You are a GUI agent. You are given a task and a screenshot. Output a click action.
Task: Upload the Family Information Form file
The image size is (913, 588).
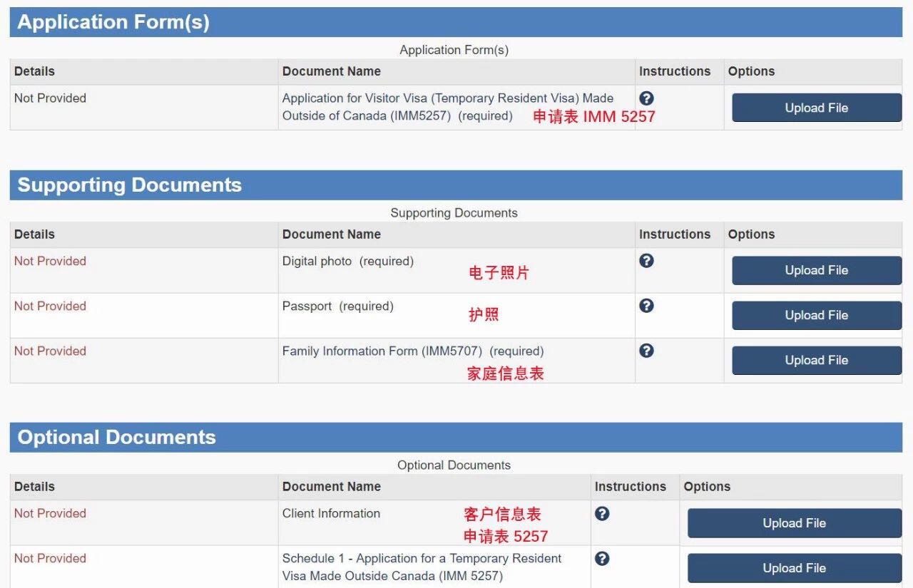pos(815,360)
